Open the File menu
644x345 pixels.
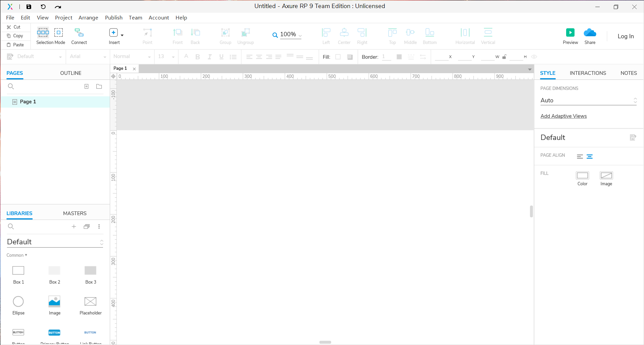click(10, 17)
